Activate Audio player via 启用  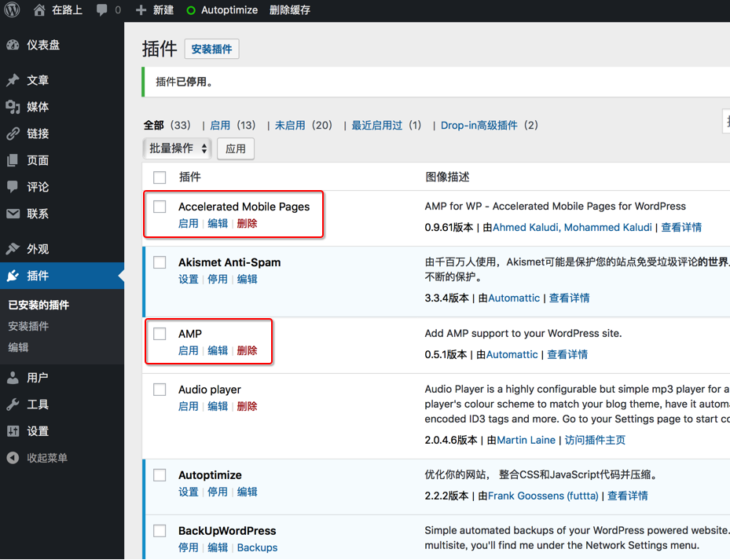tap(189, 406)
